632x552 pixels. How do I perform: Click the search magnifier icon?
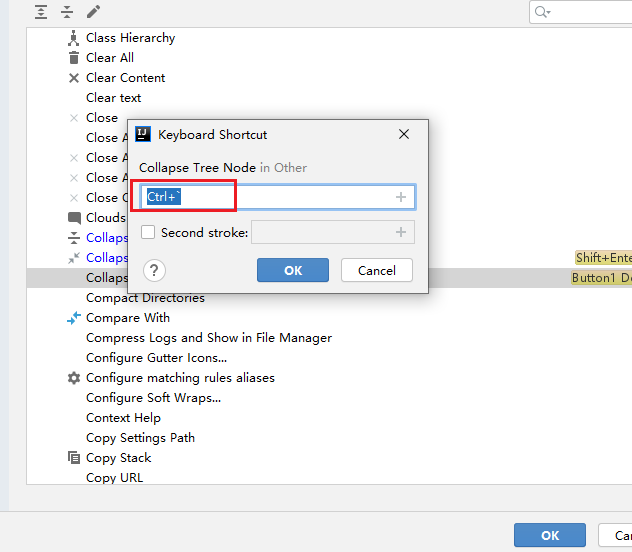click(542, 12)
